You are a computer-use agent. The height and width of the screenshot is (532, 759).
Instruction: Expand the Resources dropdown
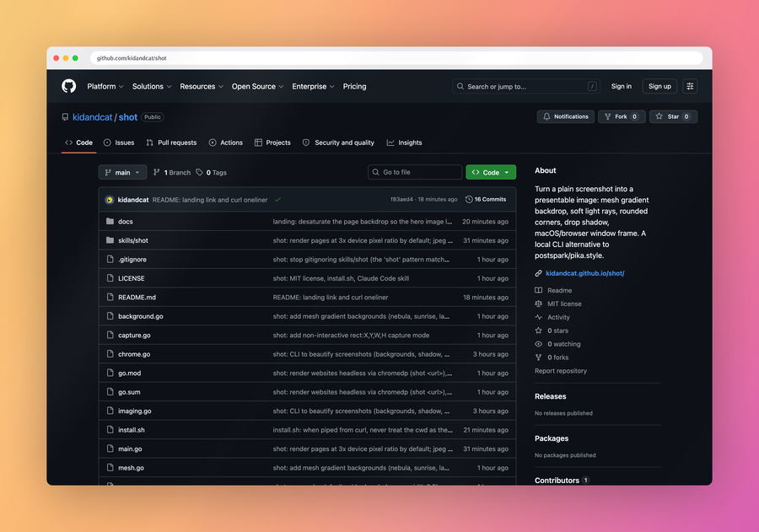click(x=202, y=86)
